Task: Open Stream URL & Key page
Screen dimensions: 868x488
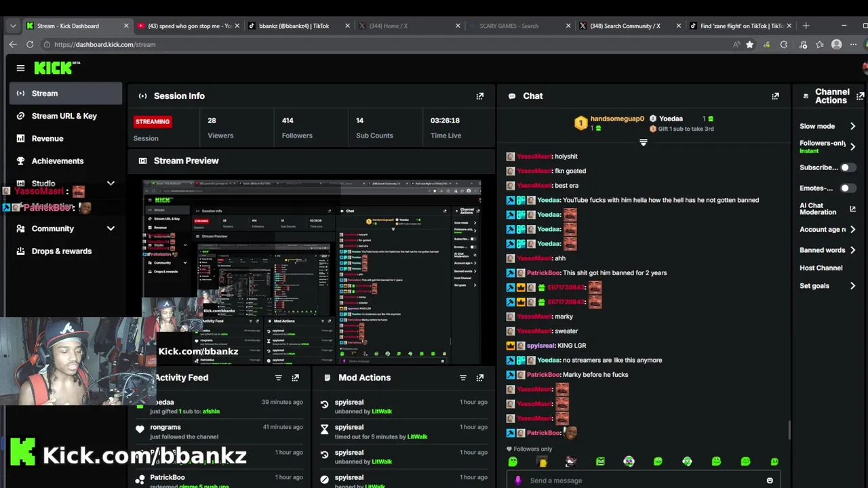Action: 66,116
